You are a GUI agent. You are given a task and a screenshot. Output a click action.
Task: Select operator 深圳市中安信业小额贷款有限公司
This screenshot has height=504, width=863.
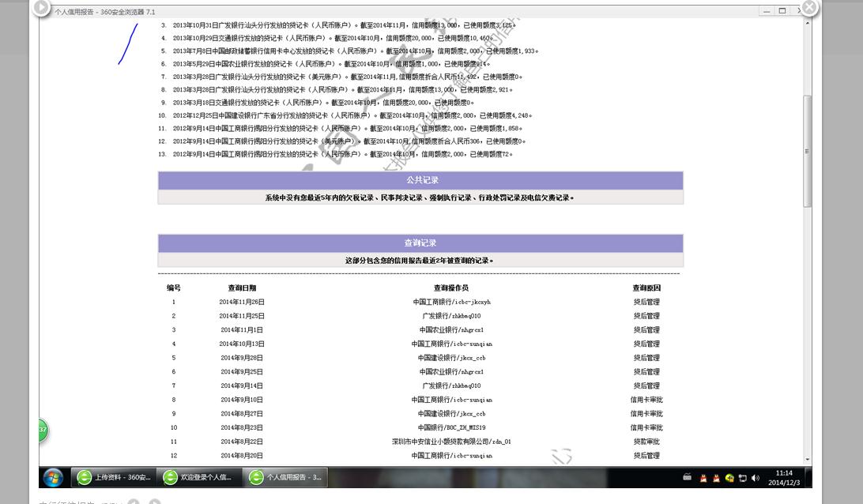[452, 442]
